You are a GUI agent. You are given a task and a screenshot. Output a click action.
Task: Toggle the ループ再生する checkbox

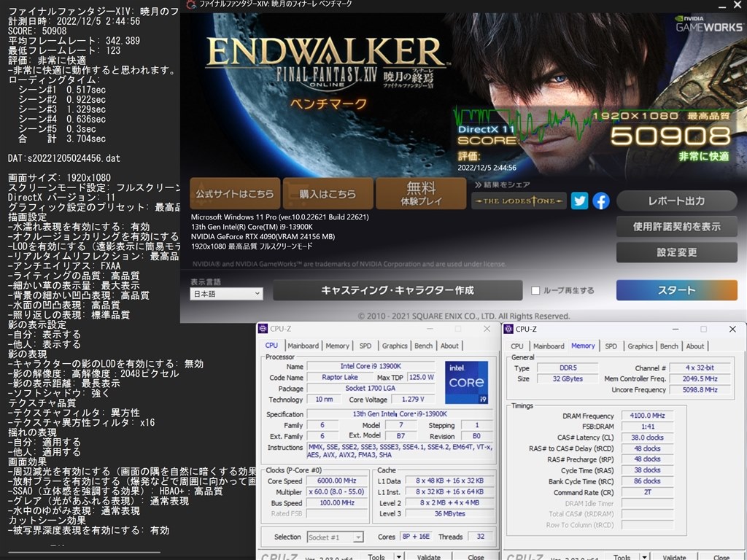(535, 290)
